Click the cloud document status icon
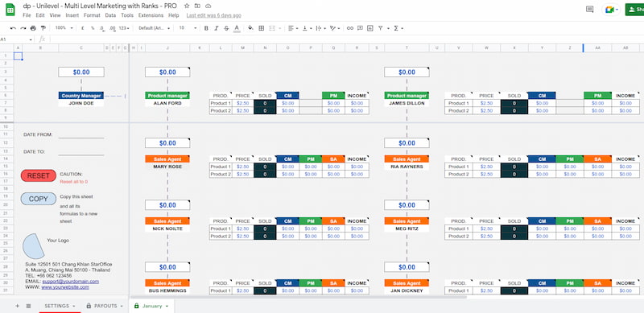The image size is (644, 313). point(208,6)
